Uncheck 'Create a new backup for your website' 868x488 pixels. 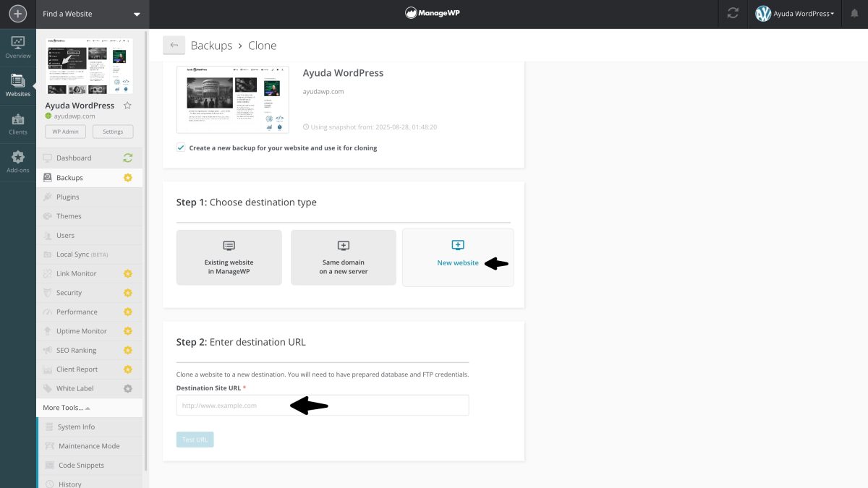pos(181,147)
